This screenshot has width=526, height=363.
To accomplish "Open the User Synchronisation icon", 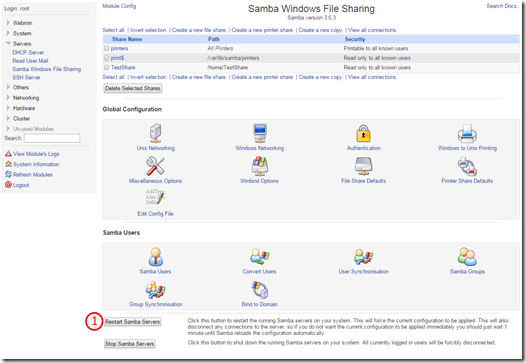I will [x=363, y=257].
